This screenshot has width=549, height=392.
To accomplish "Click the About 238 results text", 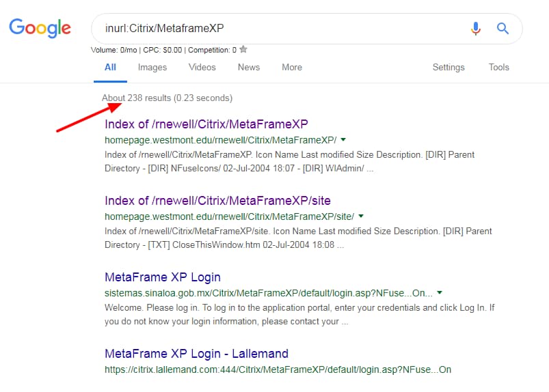I will click(167, 98).
